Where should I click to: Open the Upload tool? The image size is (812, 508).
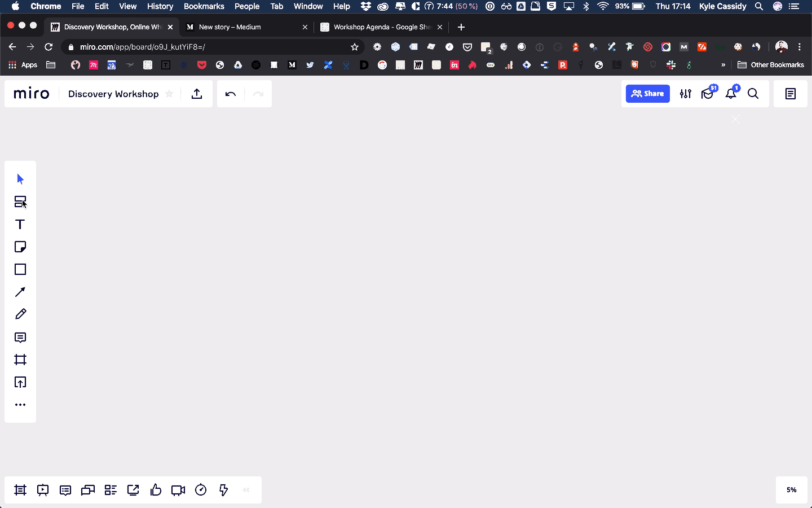20,382
